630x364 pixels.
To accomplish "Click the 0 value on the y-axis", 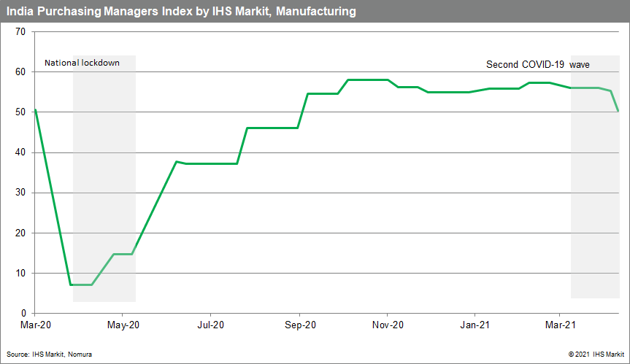I will [x=23, y=313].
